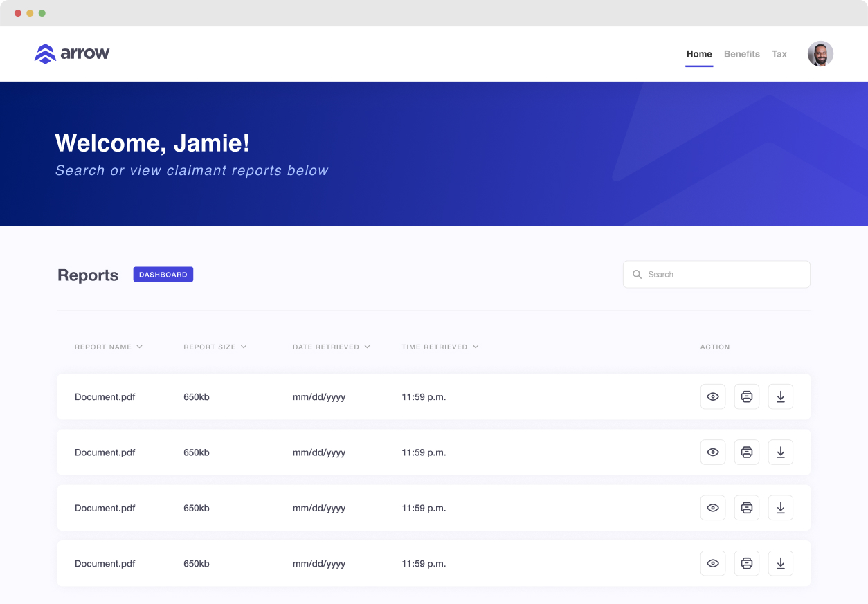Click the search magnifier icon
868x604 pixels.
tap(637, 274)
